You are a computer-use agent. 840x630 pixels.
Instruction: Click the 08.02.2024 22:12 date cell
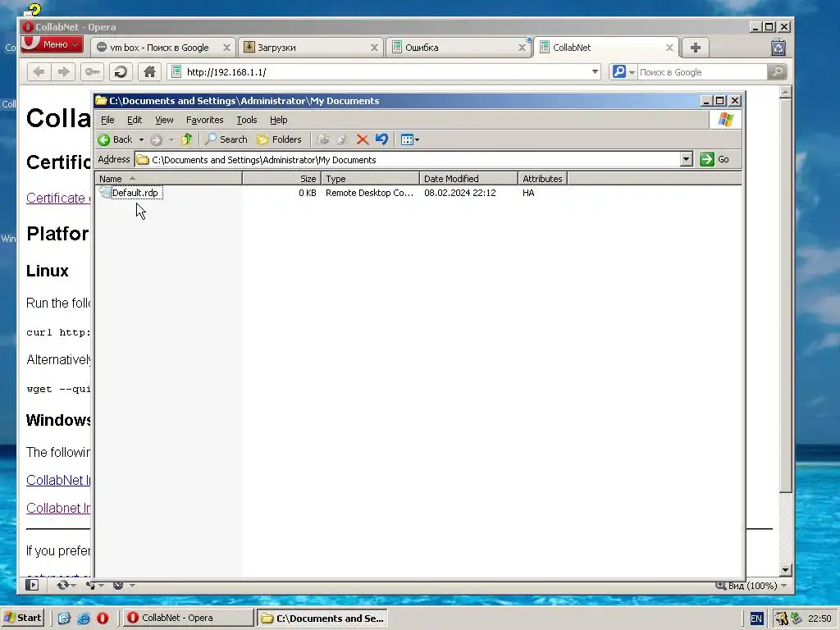[x=459, y=193]
